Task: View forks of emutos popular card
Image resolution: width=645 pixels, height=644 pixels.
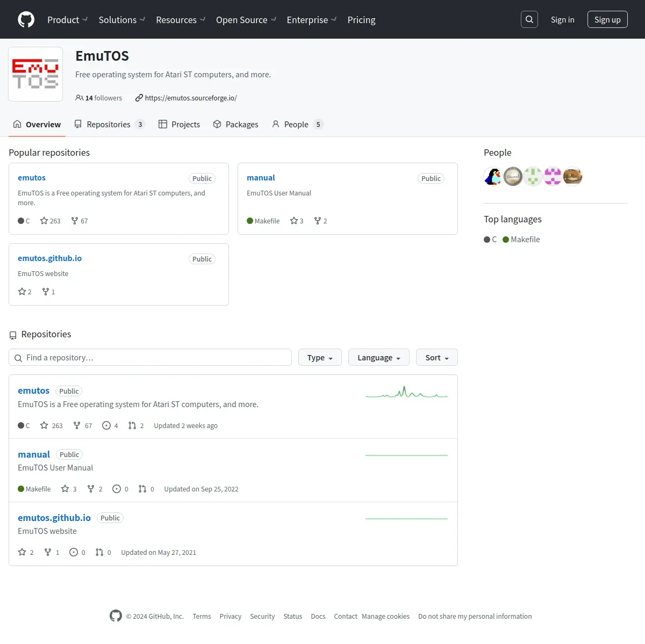Action: pos(80,221)
